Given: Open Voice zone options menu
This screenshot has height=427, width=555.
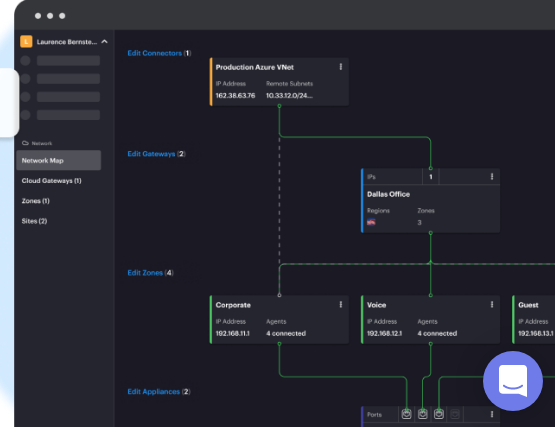Looking at the screenshot, I should coord(492,305).
